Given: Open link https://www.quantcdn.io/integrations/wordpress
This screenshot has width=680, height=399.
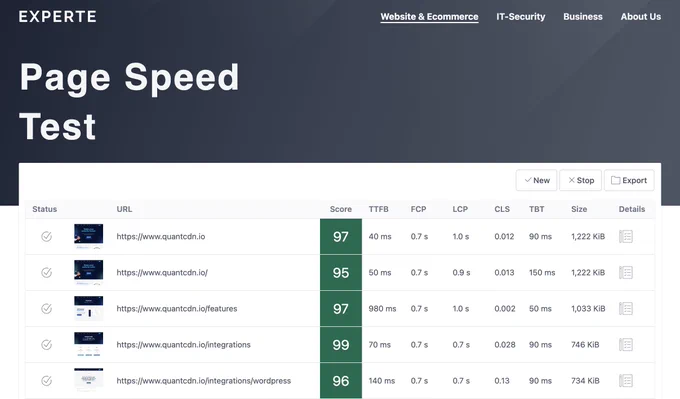Looking at the screenshot, I should click(x=203, y=380).
